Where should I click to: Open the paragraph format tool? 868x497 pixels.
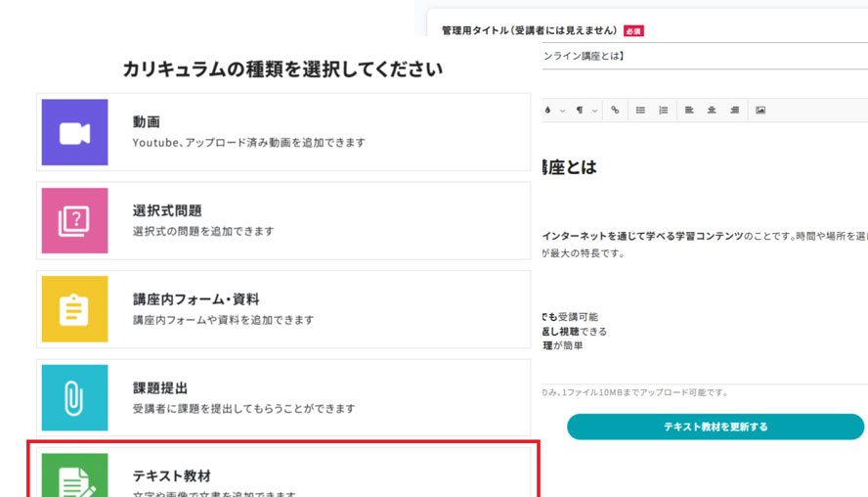point(580,111)
